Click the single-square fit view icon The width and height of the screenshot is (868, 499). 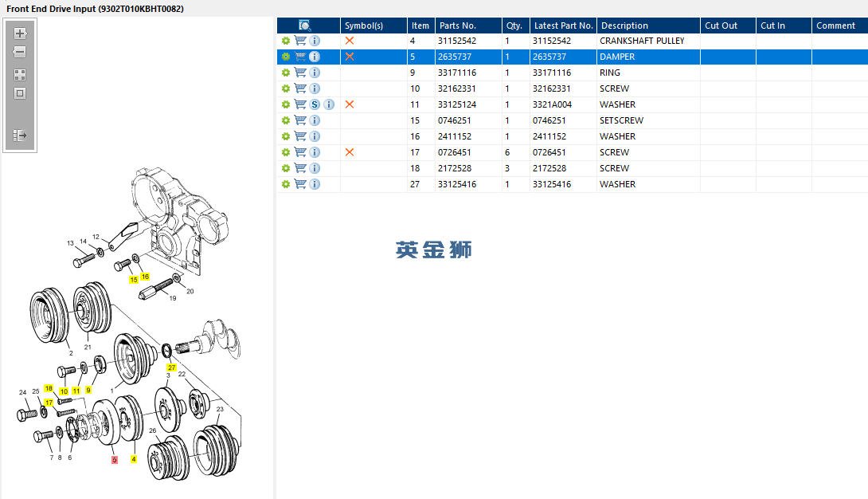coord(20,93)
